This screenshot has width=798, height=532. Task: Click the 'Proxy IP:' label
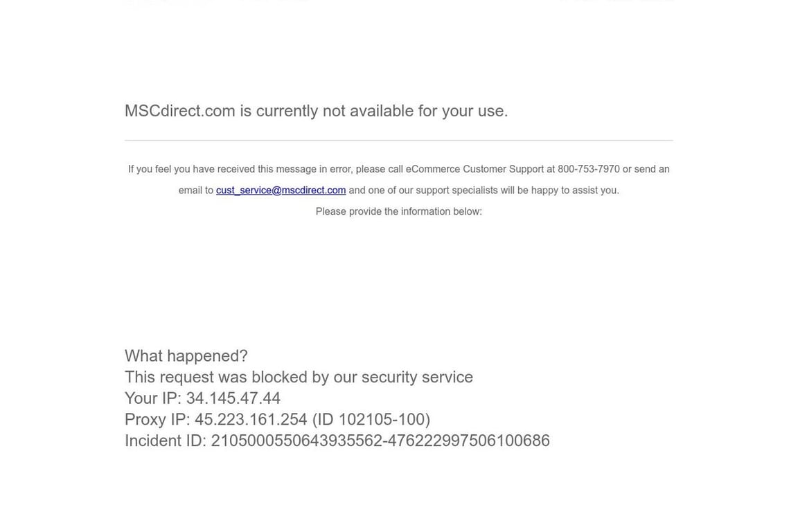pos(157,420)
